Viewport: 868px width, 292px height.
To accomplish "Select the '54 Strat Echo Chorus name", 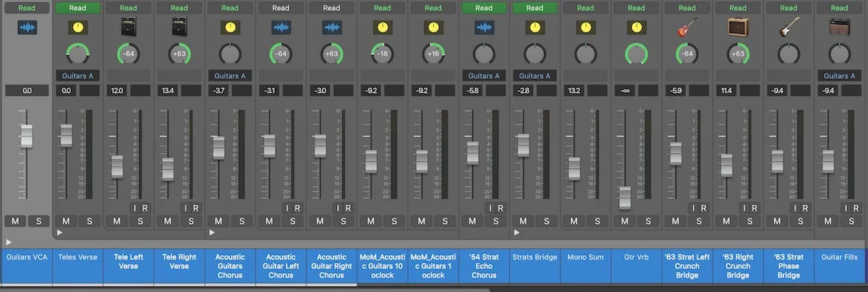I will click(484, 266).
